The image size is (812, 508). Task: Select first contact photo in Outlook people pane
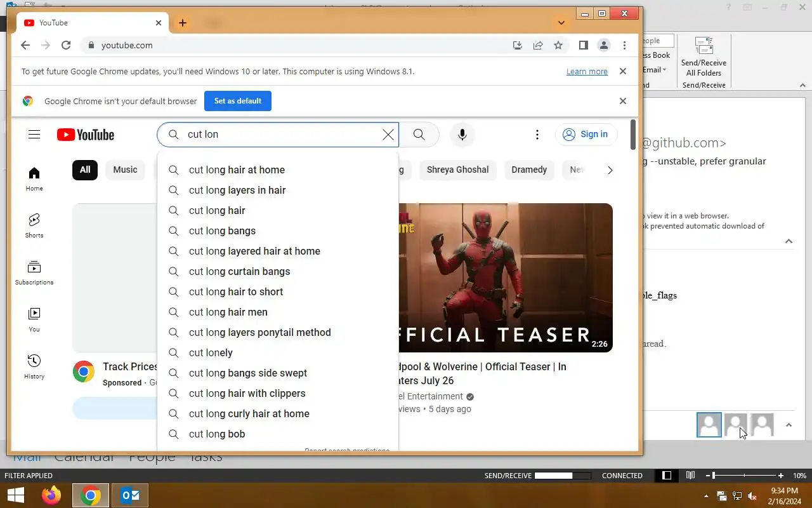(709, 425)
